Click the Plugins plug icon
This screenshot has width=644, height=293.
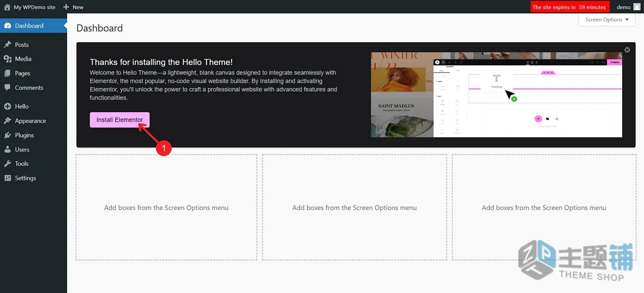(8, 135)
